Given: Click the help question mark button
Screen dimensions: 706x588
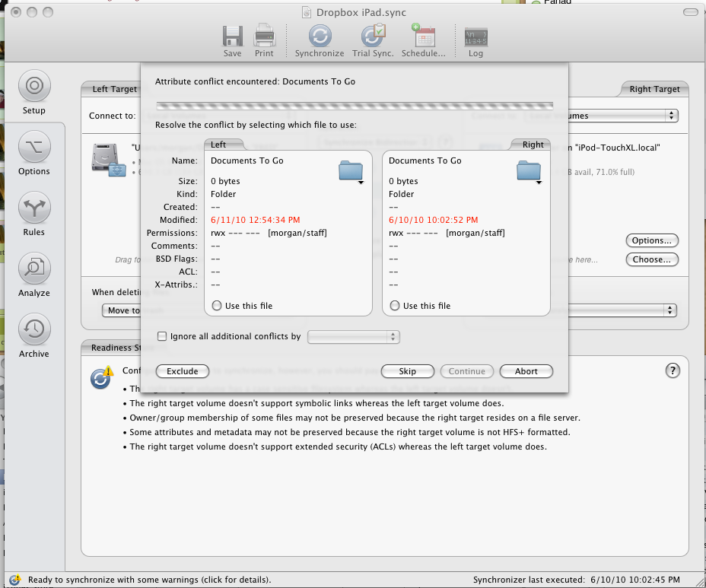Looking at the screenshot, I should pos(673,370).
